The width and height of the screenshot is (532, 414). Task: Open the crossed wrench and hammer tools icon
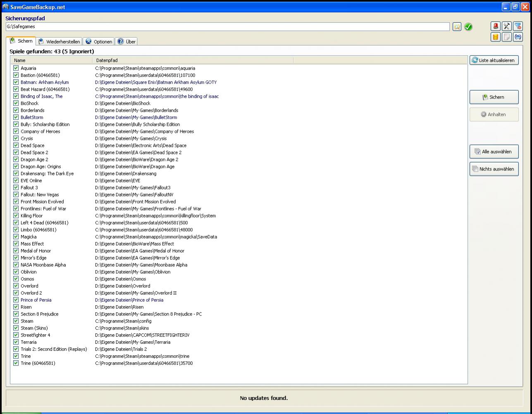point(507,26)
